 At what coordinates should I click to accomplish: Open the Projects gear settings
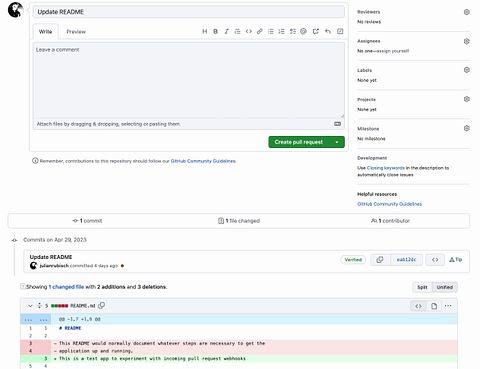(x=467, y=99)
